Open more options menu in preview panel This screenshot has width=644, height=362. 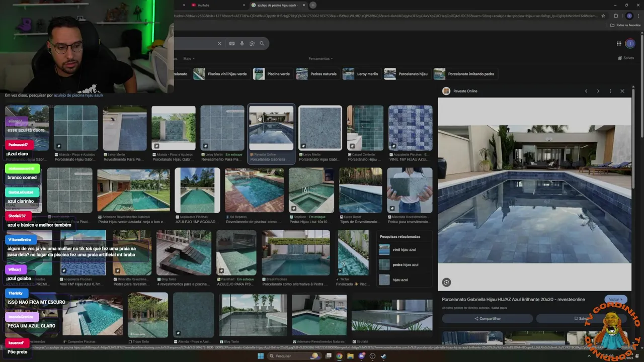[x=610, y=91]
